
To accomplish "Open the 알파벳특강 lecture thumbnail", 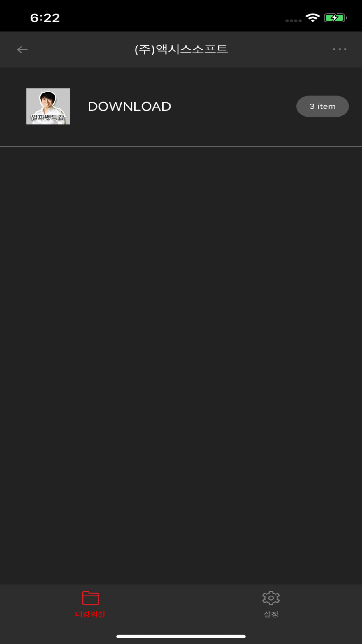I will click(x=48, y=106).
